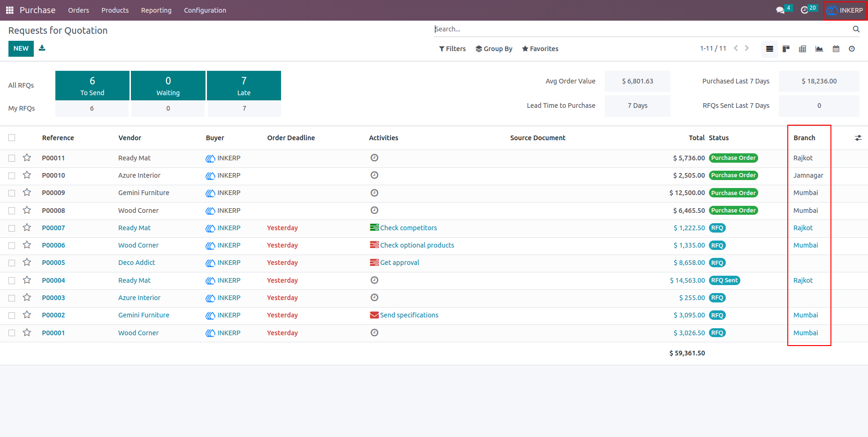868x437 pixels.
Task: Open the Filters dropdown
Action: tap(452, 49)
